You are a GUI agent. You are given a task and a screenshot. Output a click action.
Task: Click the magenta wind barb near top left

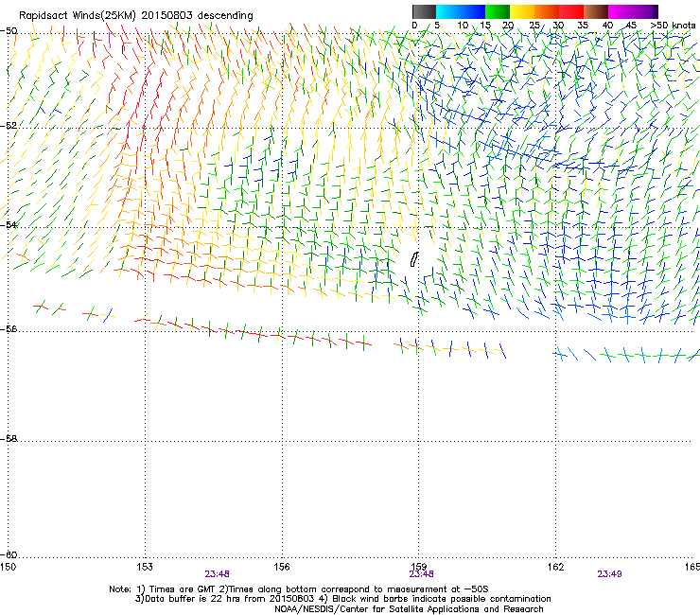pyautogui.click(x=110, y=40)
